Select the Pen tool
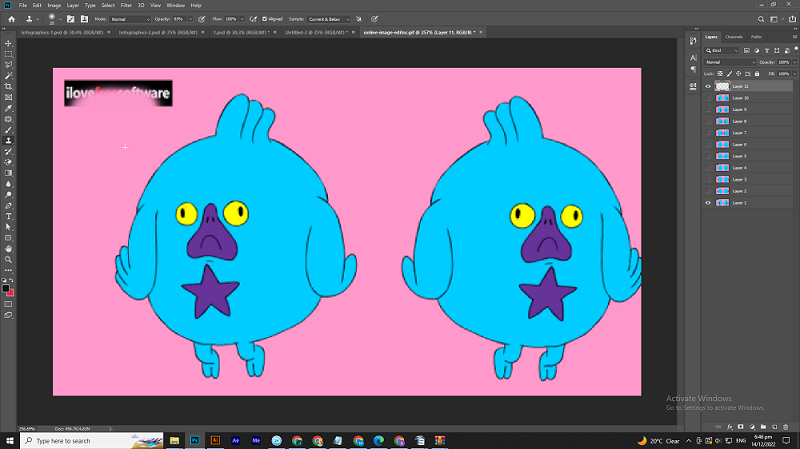The width and height of the screenshot is (800, 449). pyautogui.click(x=8, y=206)
